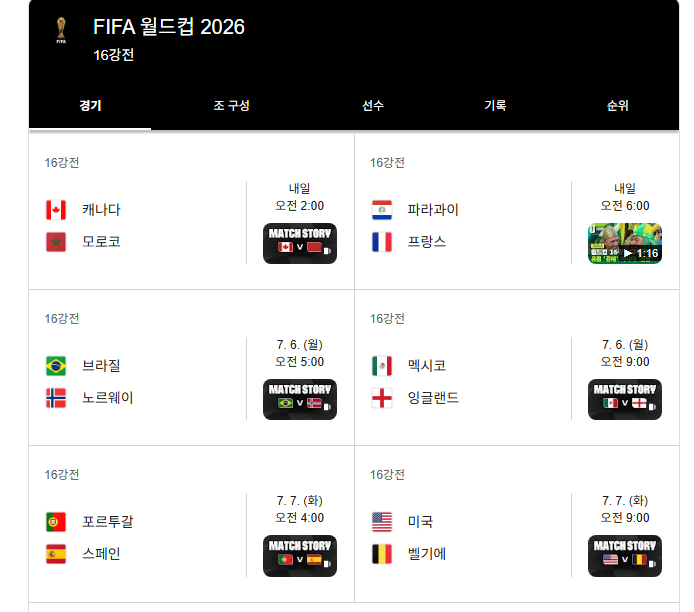Open the 선수 tab
Viewport: 694px width, 612px height.
pyautogui.click(x=373, y=105)
